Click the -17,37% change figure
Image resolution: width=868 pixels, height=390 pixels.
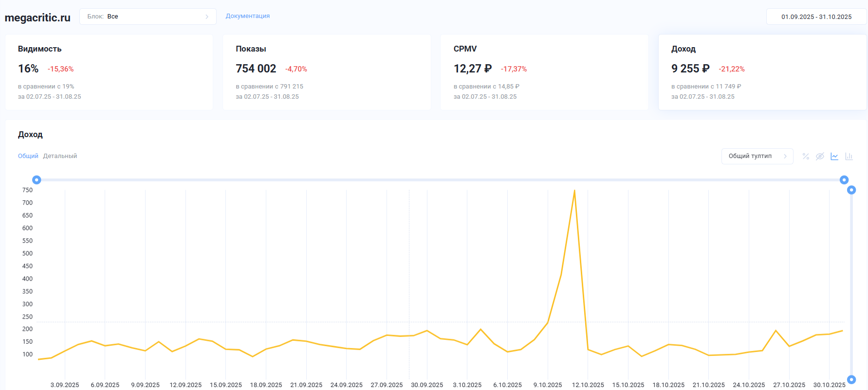click(x=514, y=69)
